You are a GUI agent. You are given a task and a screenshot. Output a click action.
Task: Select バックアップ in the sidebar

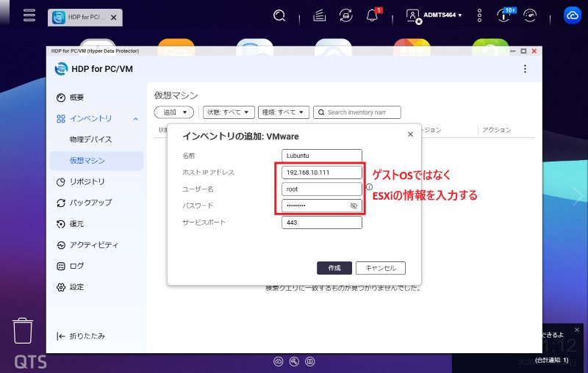pyautogui.click(x=90, y=203)
